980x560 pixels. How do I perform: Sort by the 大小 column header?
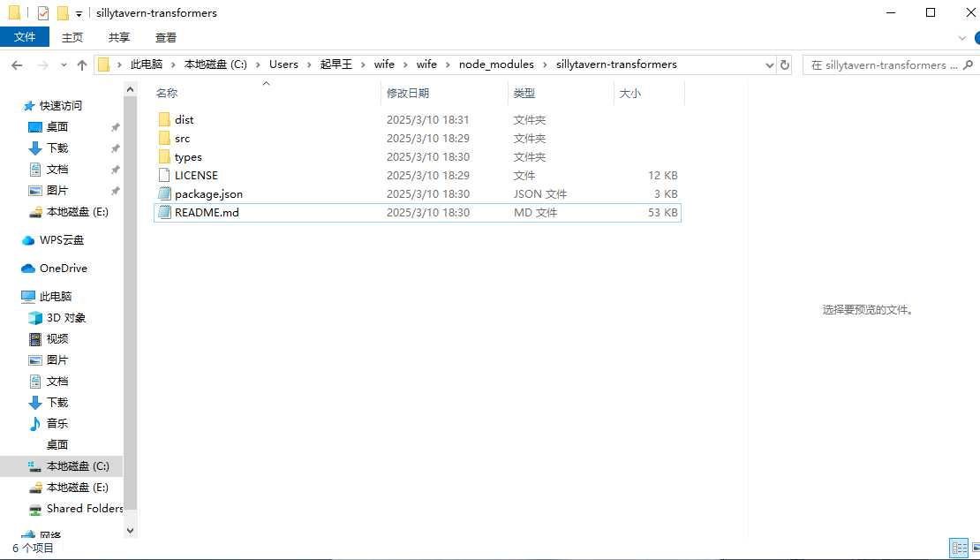tap(650, 93)
